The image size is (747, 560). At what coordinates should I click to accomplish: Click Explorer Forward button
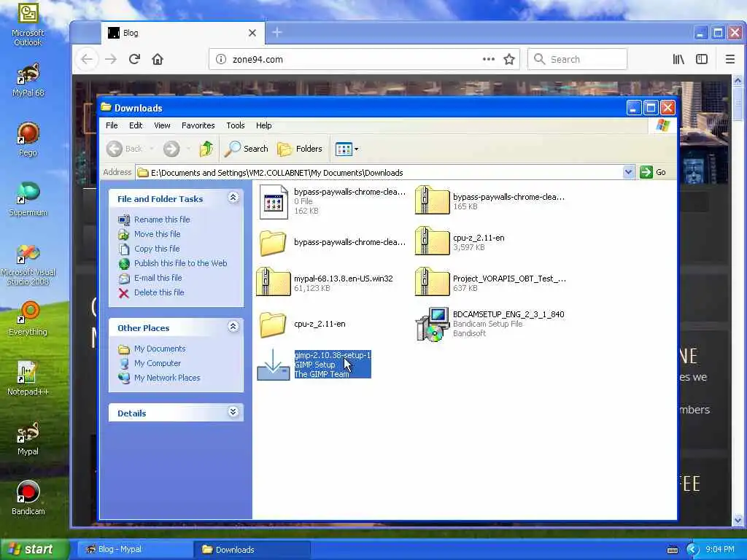click(171, 149)
